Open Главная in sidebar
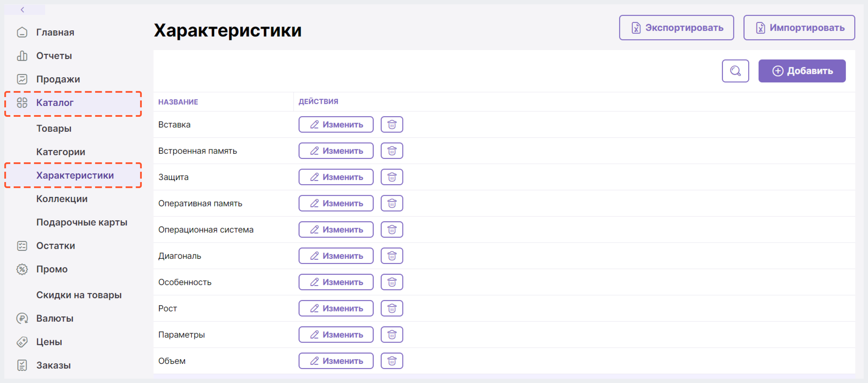Image resolution: width=868 pixels, height=383 pixels. pos(55,32)
